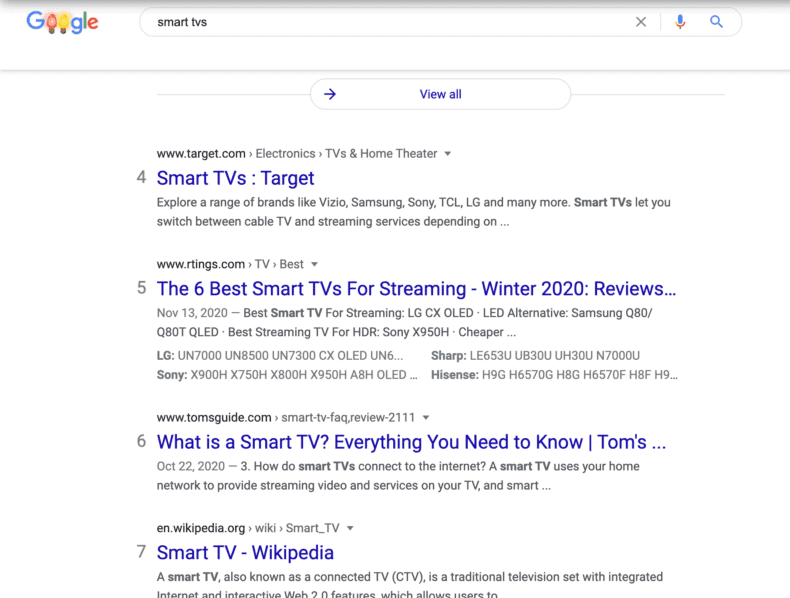Image resolution: width=790 pixels, height=598 pixels.
Task: Click the 'Sharp: LE653U UB30U' sitelink row
Action: click(x=535, y=356)
